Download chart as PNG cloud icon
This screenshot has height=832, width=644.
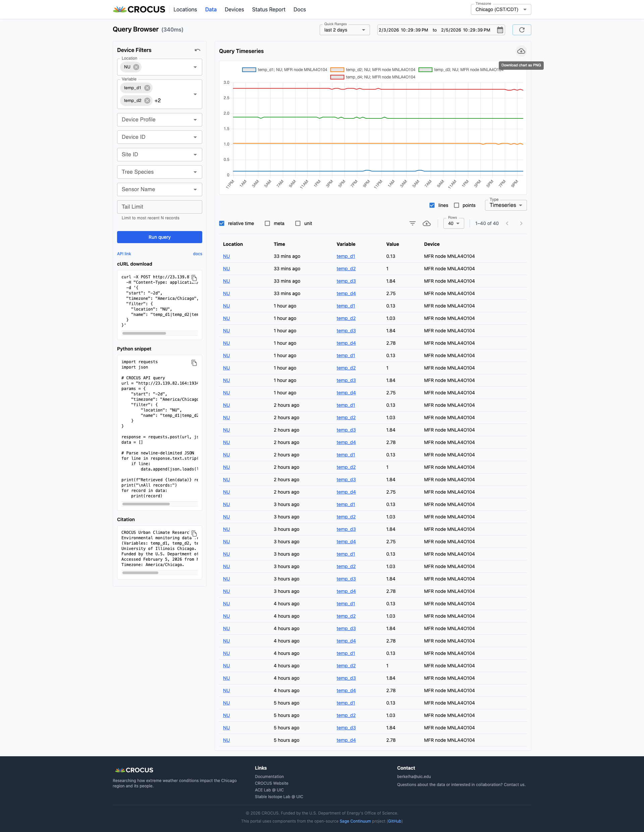pyautogui.click(x=521, y=51)
